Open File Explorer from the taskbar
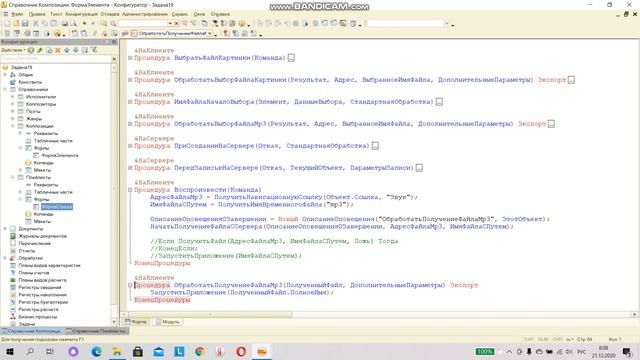This screenshot has width=640, height=360. point(117,351)
